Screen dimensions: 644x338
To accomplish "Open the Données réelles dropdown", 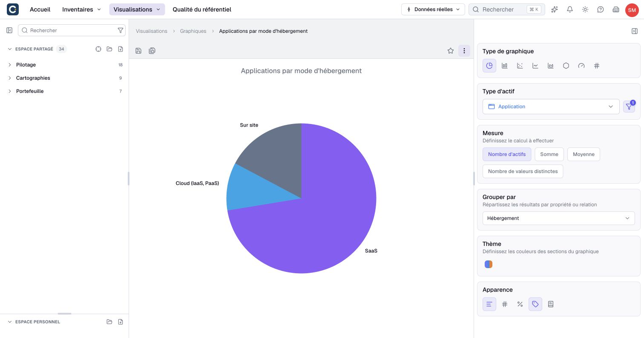I will [433, 9].
